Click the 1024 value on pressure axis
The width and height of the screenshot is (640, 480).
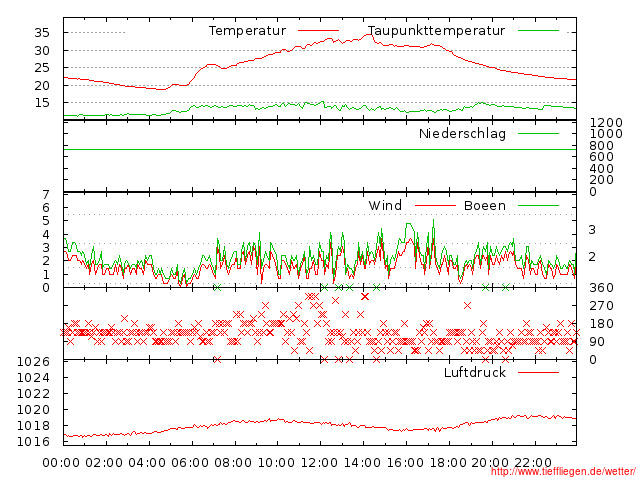(x=33, y=378)
